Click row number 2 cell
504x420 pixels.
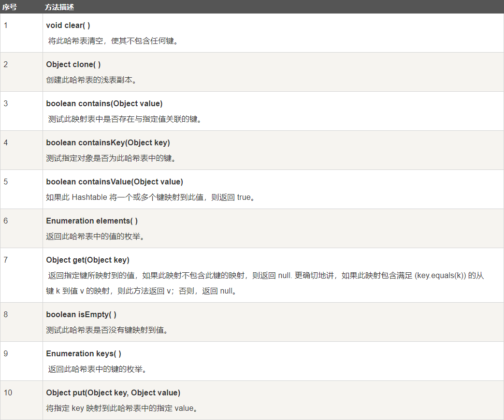click(x=22, y=72)
